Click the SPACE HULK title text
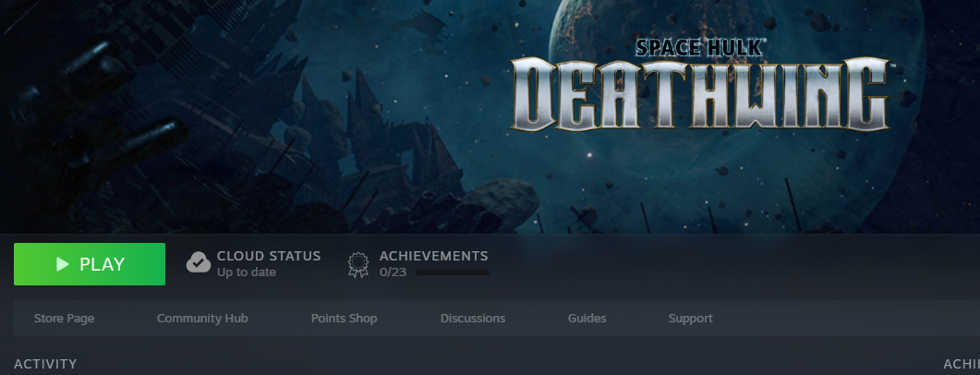The image size is (980, 375). click(x=699, y=49)
